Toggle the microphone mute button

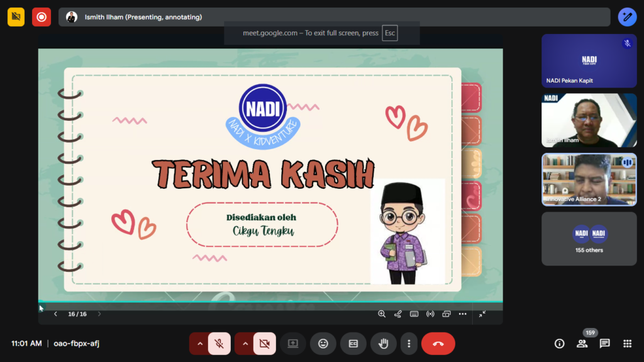[x=219, y=344]
